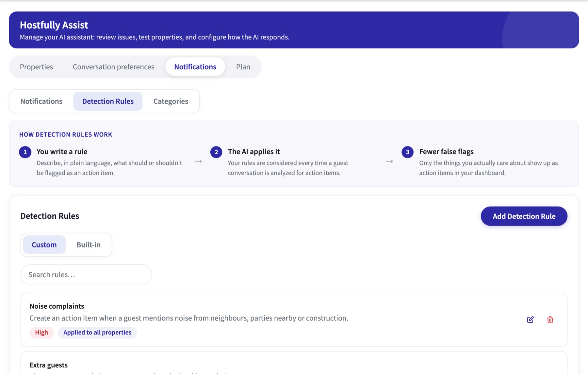Select the top-level Notifications tab

point(195,67)
